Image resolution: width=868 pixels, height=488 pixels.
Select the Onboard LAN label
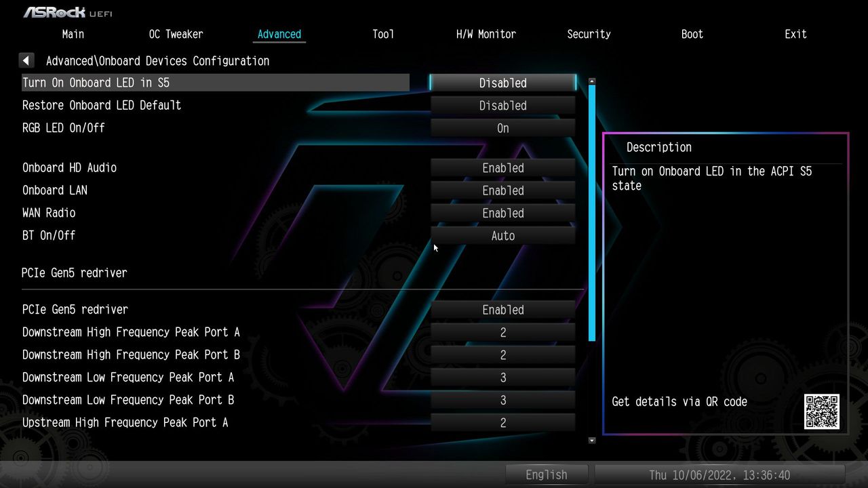coord(55,190)
